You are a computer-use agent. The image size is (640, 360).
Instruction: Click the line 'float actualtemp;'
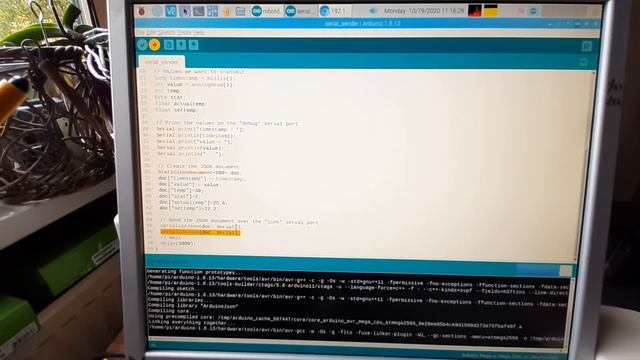click(x=181, y=104)
